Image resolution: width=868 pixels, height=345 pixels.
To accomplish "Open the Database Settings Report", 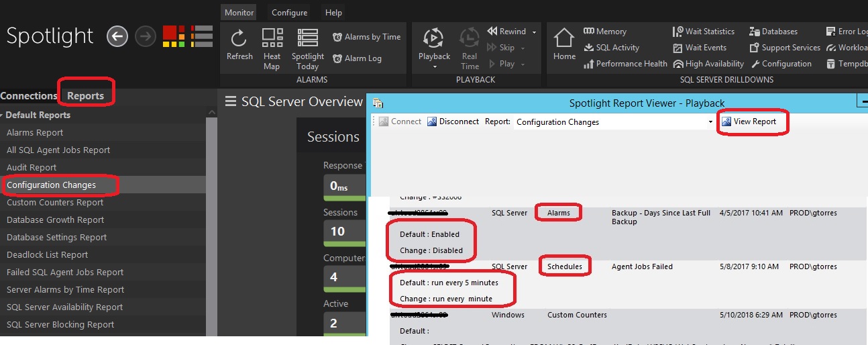I will pyautogui.click(x=103, y=238).
